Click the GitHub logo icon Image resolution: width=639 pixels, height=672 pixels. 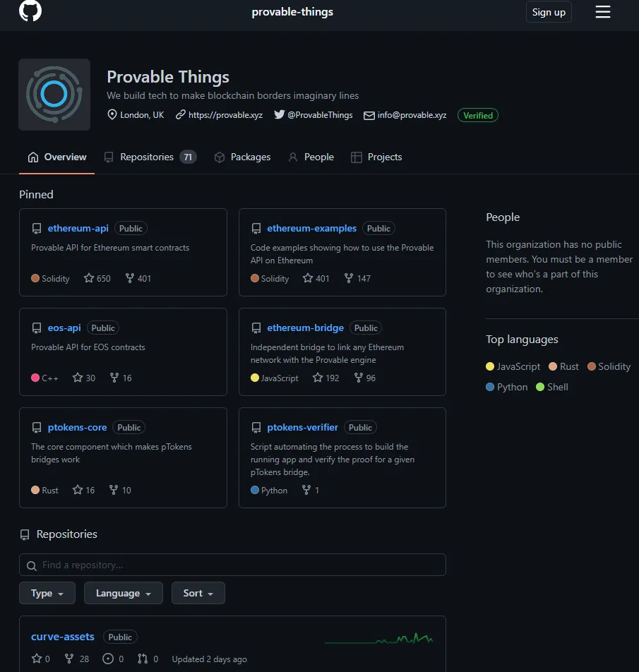click(30, 11)
